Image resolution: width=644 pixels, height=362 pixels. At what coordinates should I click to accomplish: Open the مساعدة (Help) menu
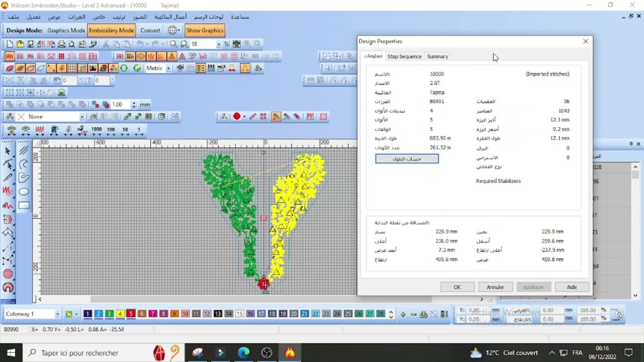click(x=240, y=17)
